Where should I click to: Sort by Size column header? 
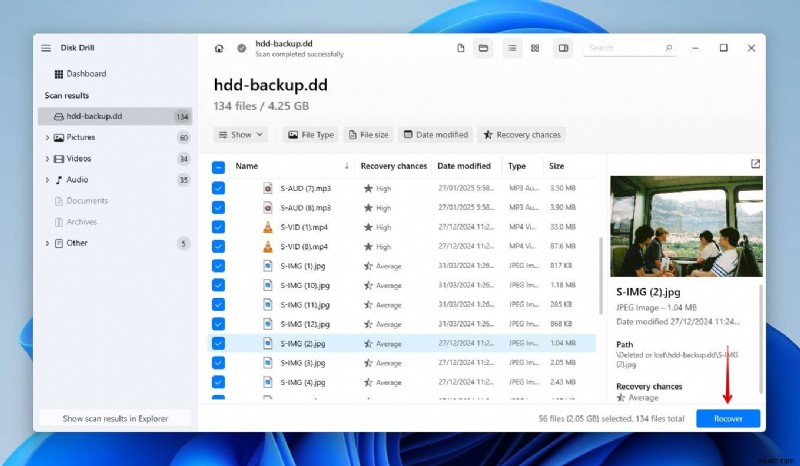point(556,166)
